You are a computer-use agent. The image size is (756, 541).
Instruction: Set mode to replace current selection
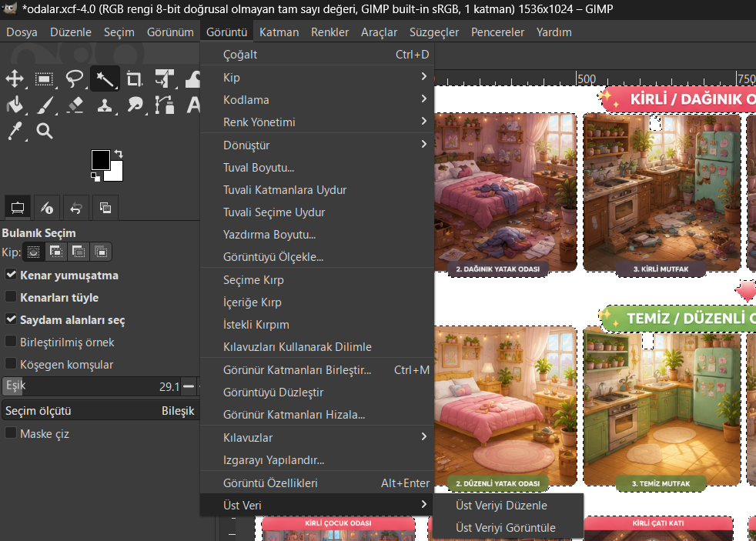[33, 252]
